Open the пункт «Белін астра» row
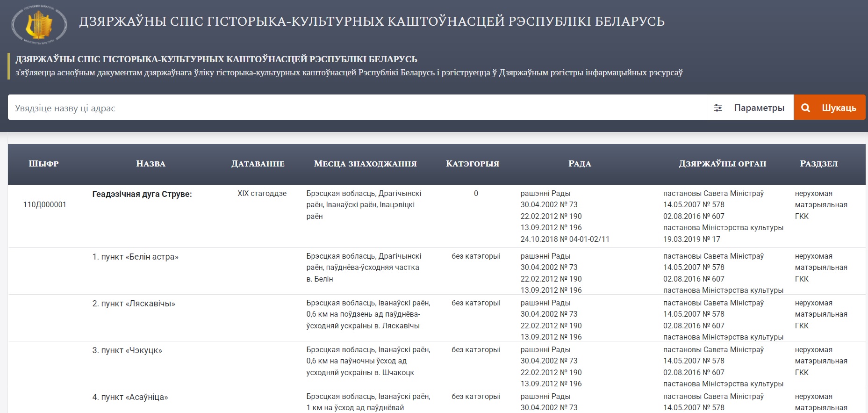The width and height of the screenshot is (868, 413). 136,257
